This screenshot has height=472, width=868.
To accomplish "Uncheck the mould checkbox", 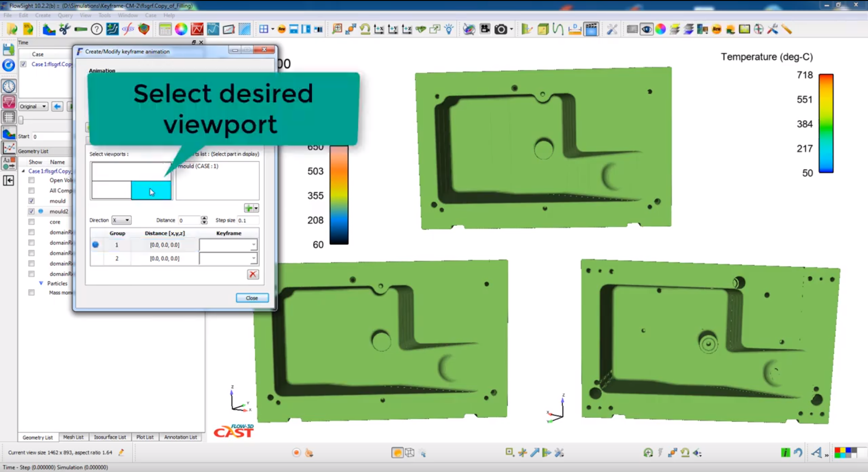I will (x=31, y=201).
